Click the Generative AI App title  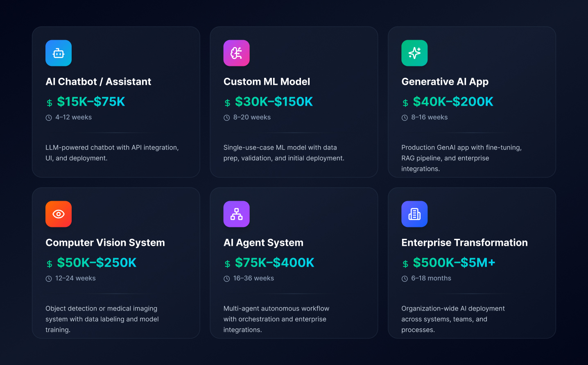445,82
